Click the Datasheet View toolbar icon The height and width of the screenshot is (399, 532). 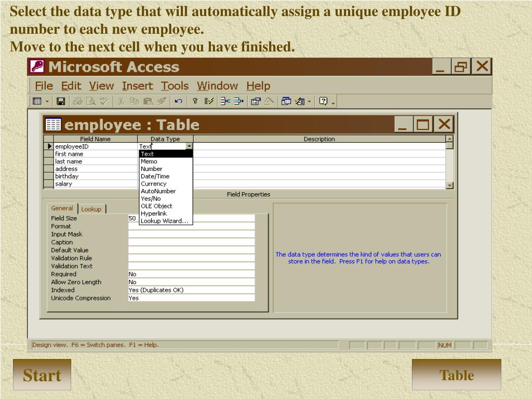pos(37,101)
